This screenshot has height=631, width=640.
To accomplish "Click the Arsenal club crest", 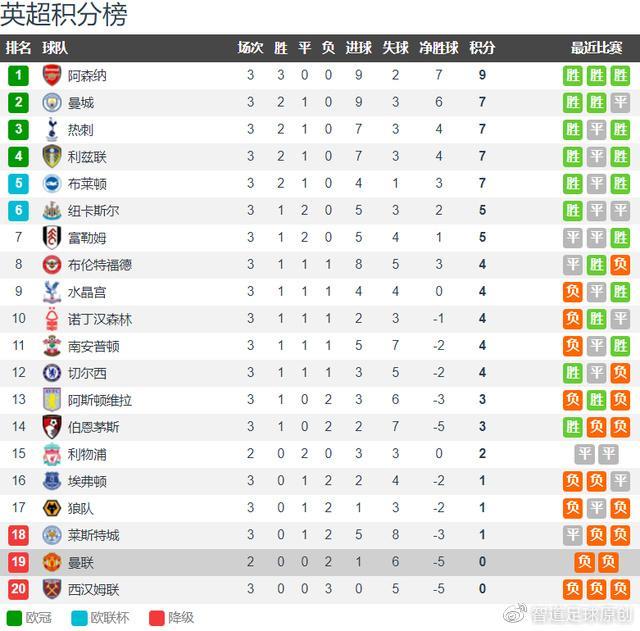I will pyautogui.click(x=52, y=75).
